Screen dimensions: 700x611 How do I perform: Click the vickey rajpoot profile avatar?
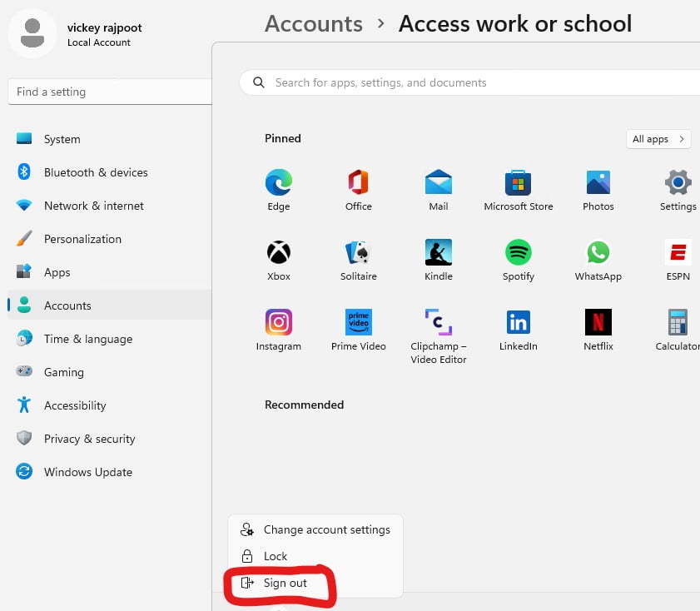click(x=32, y=33)
